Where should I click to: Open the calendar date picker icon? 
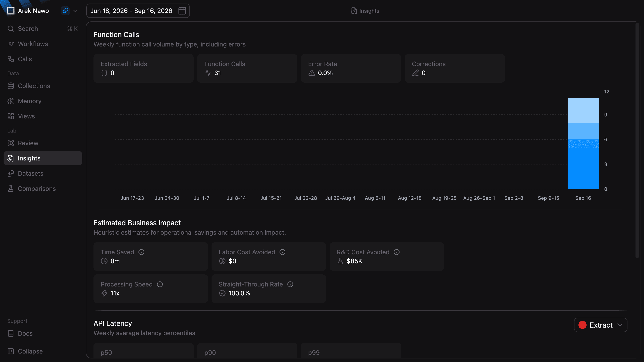pos(182,11)
